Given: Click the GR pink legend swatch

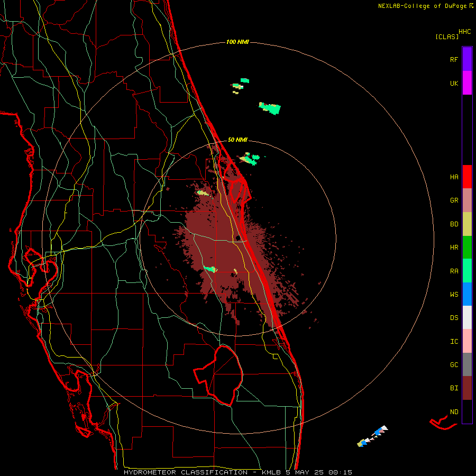Looking at the screenshot, I should [467, 200].
